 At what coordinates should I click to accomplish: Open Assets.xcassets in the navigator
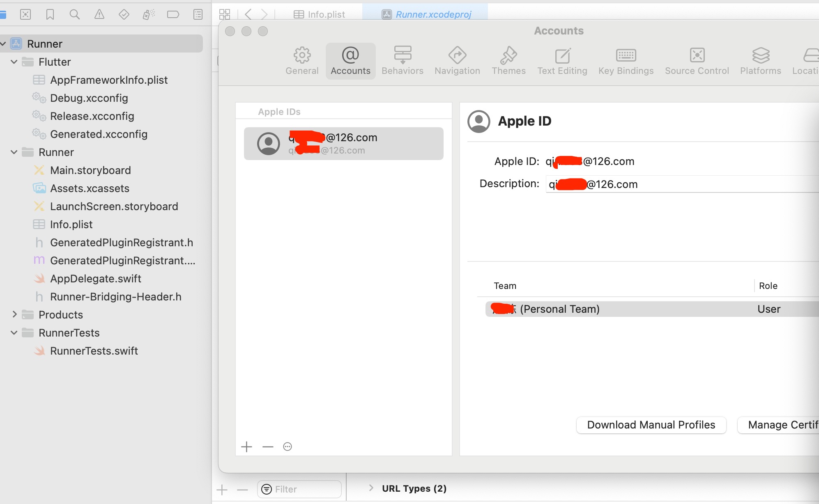tap(90, 188)
